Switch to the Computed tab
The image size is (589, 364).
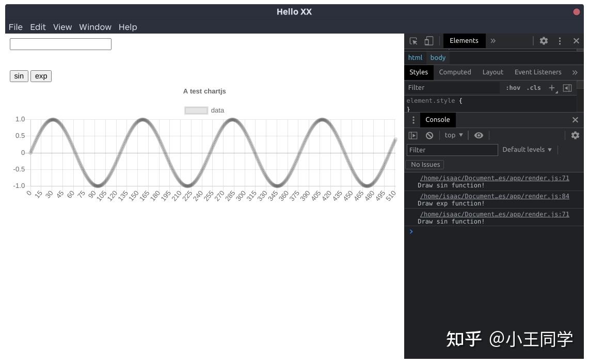[455, 72]
